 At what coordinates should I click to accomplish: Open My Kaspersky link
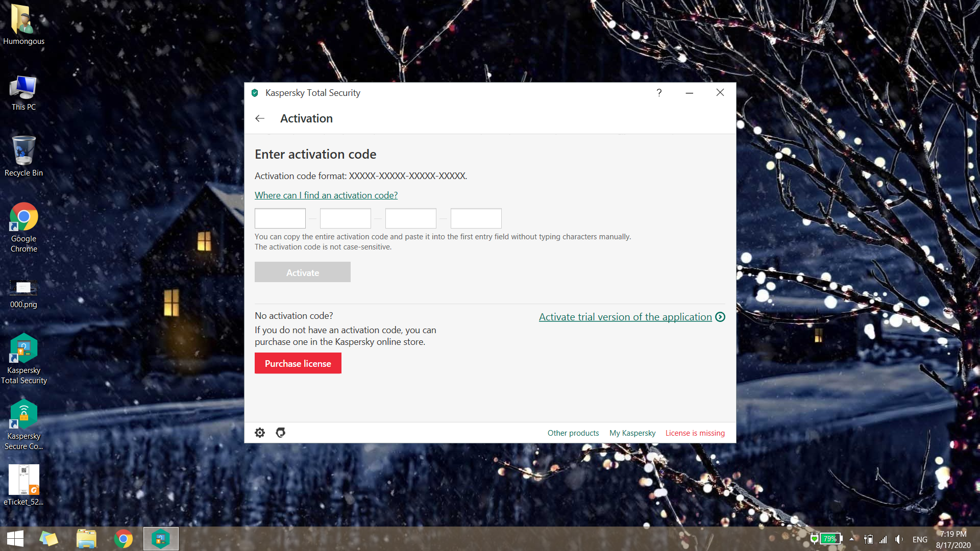tap(632, 433)
